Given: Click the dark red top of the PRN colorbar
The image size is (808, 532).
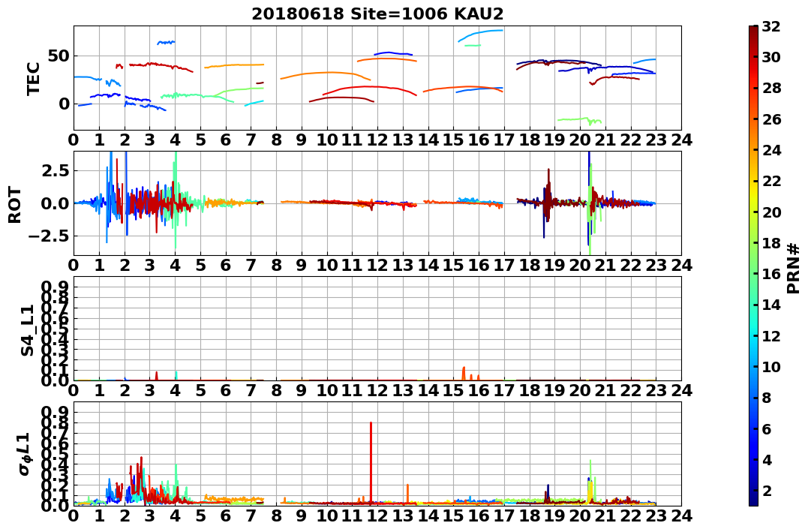Looking at the screenshot, I should coord(753,31).
